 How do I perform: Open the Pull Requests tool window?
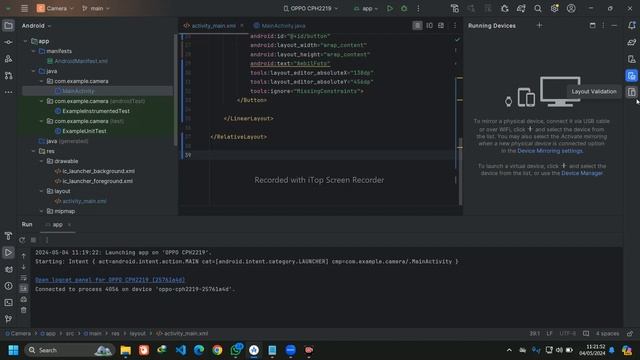click(8, 76)
